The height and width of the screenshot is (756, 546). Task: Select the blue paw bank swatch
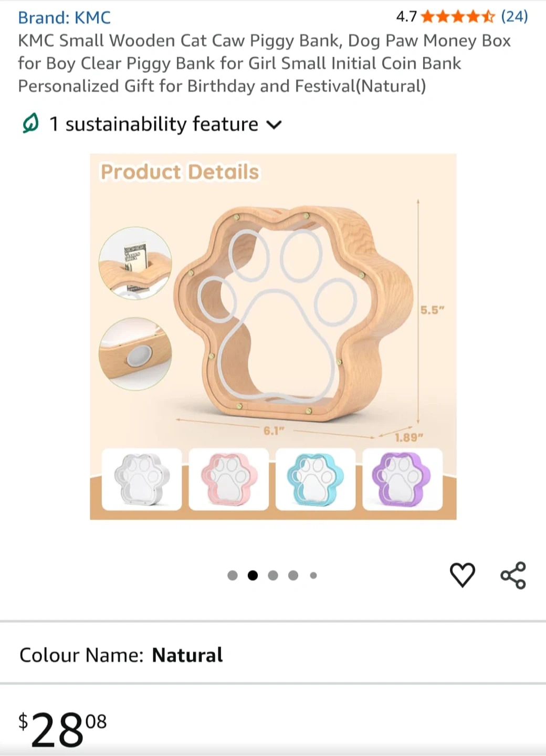coord(316,479)
